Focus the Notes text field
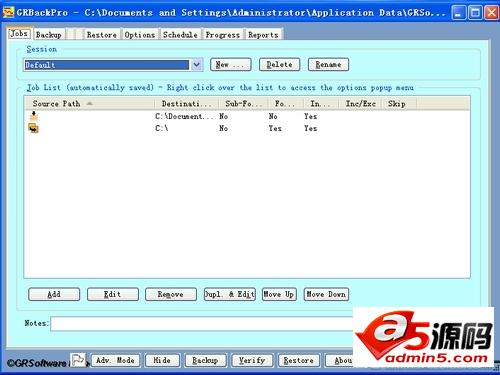 click(x=202, y=324)
